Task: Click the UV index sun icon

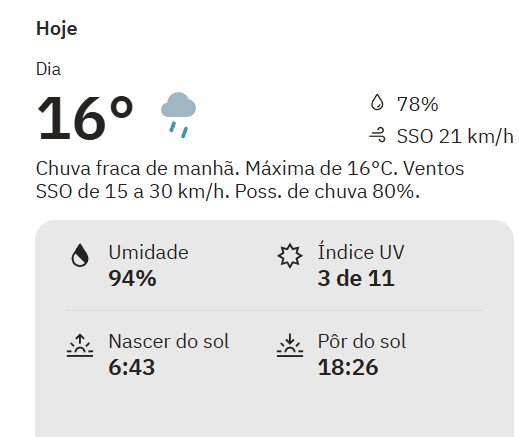Action: (290, 256)
